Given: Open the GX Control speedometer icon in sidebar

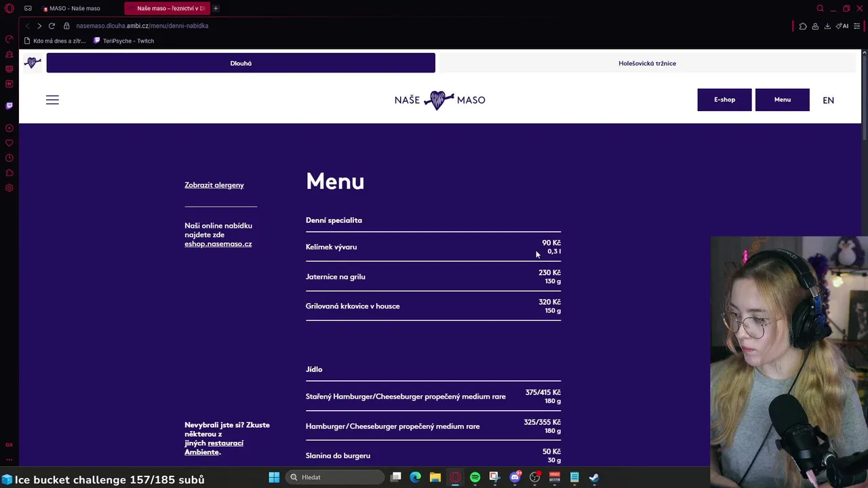Looking at the screenshot, I should click(9, 39).
